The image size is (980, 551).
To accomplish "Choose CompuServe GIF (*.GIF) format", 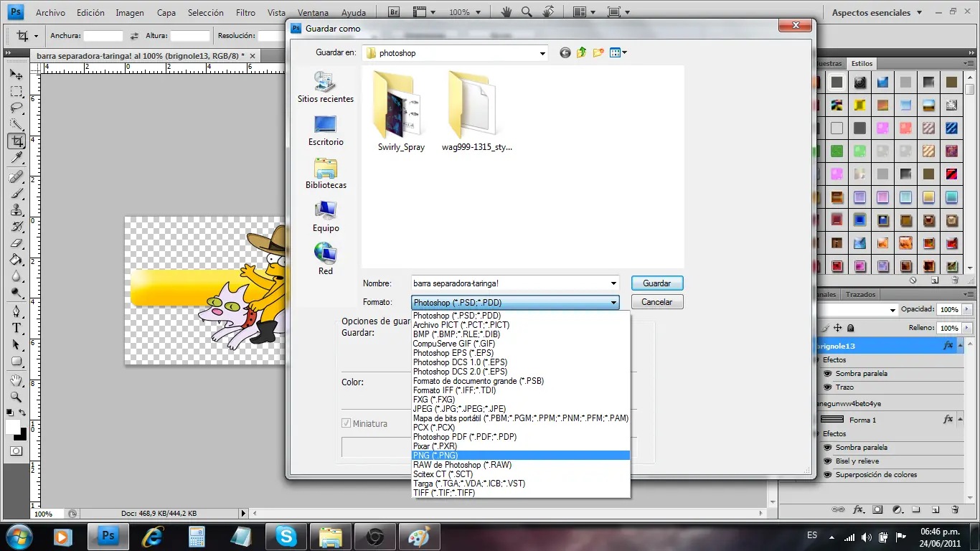I will 520,344.
